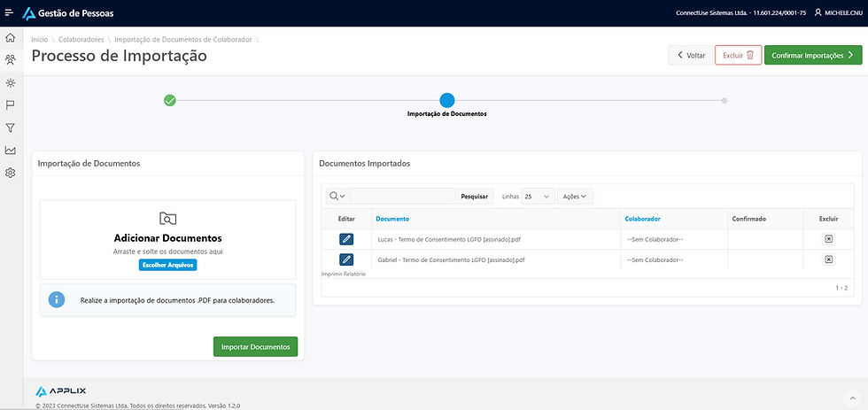
Task: Sort by Documento column header
Action: pyautogui.click(x=392, y=219)
